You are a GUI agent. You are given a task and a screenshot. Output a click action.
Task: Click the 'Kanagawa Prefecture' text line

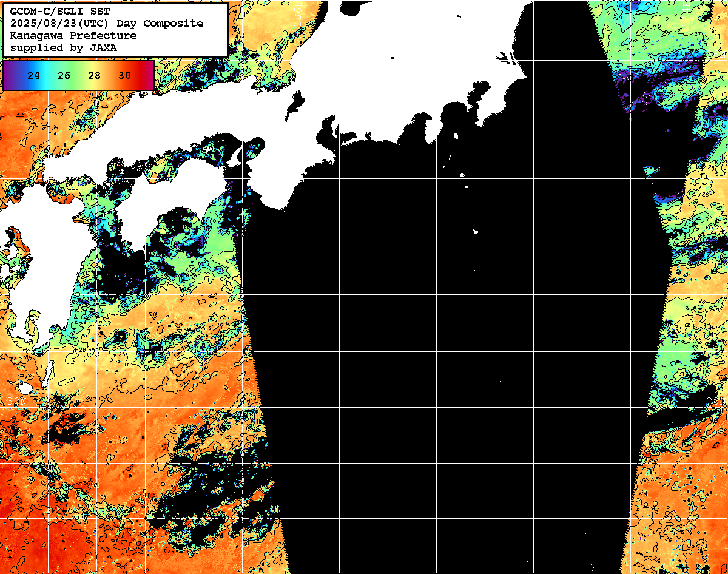click(x=73, y=35)
